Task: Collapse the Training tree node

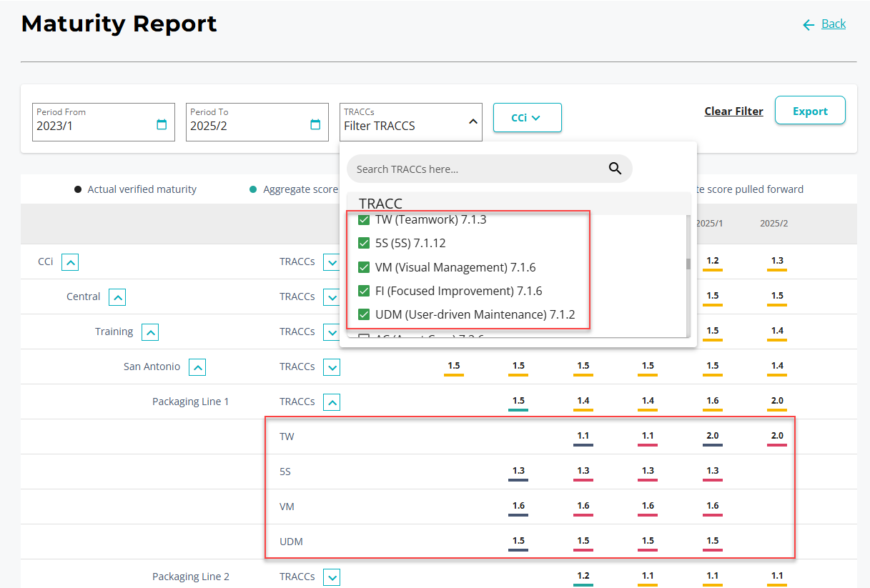Action: [x=150, y=332]
